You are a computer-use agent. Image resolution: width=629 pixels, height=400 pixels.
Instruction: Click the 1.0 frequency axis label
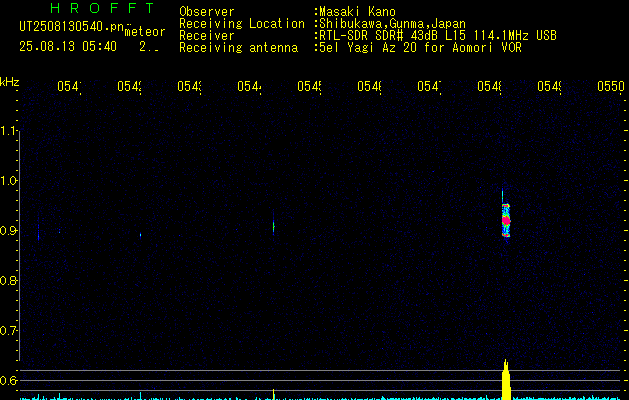(x=9, y=181)
